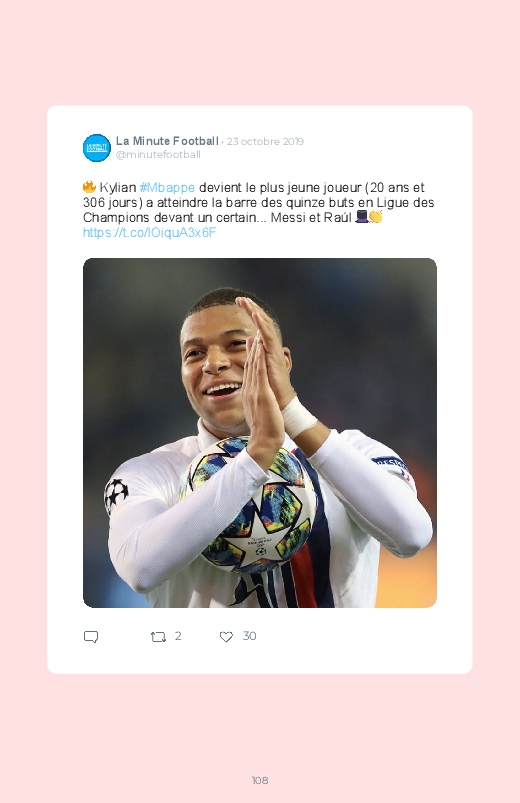Open the player photo in the tweet

pos(260,433)
